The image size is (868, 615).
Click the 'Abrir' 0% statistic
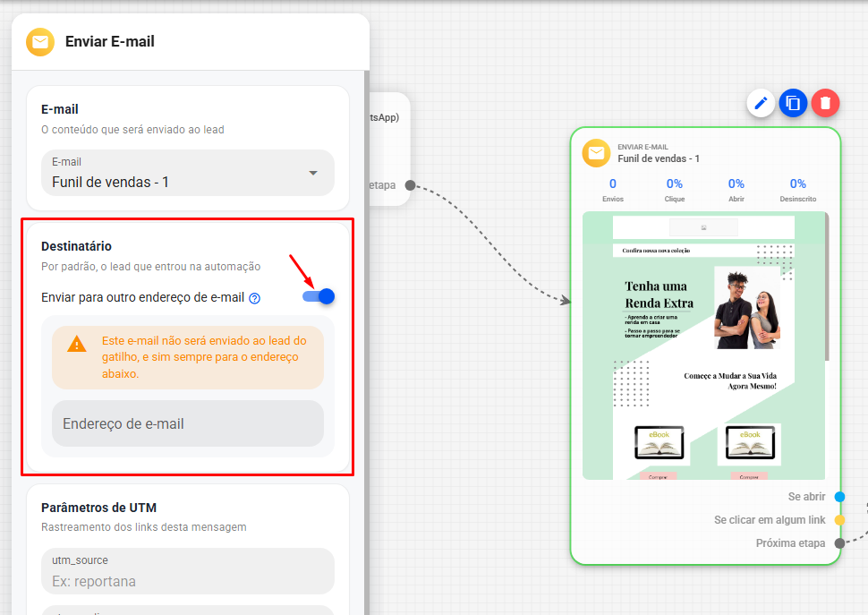click(x=736, y=190)
